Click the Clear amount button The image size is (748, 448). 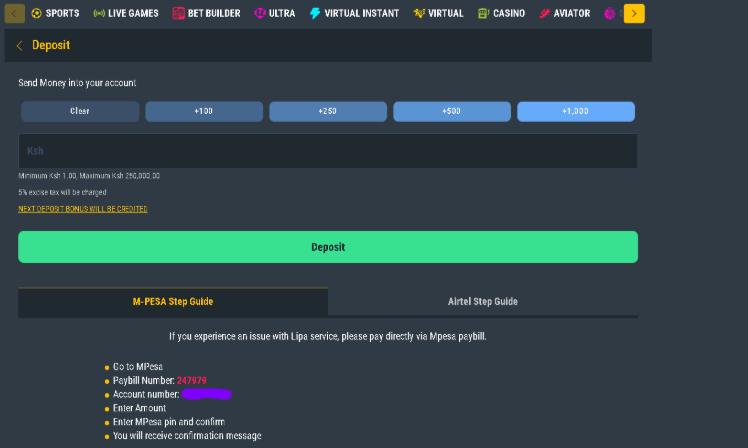point(80,111)
